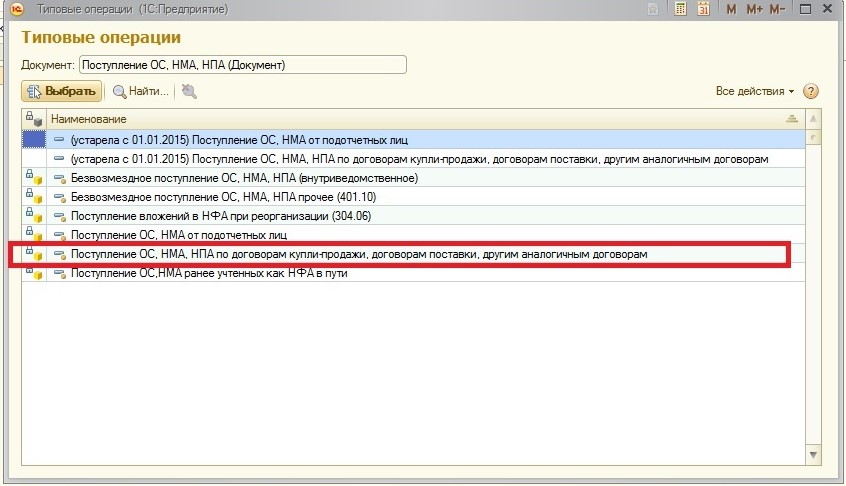Click the M+ memory add button

click(x=754, y=9)
